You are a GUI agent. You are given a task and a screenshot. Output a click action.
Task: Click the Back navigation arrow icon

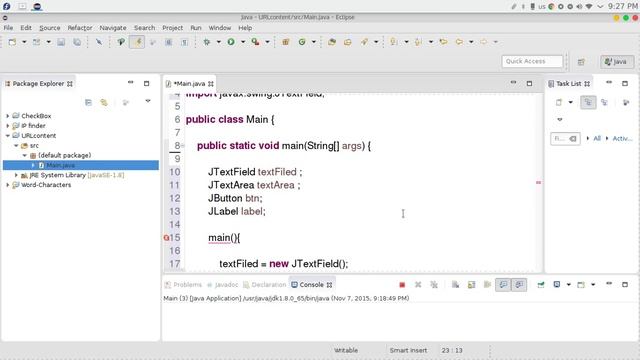459,42
